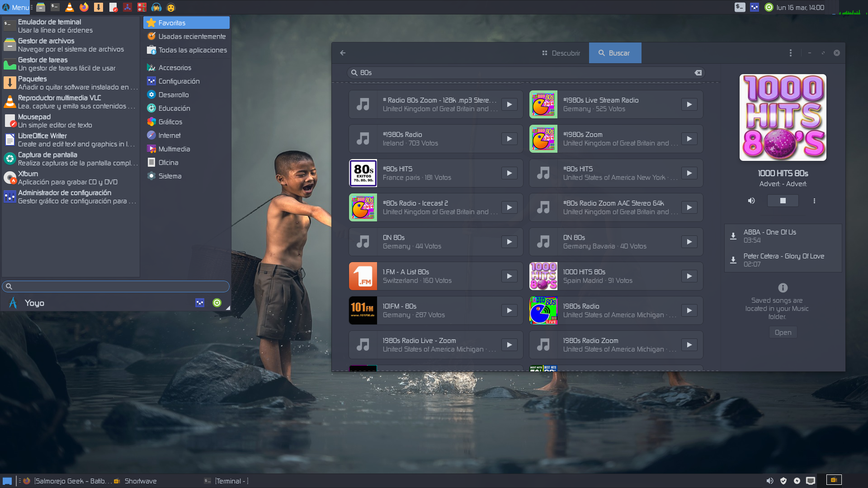Viewport: 868px width, 488px height.
Task: Select the Multimedia category in menu
Action: [x=174, y=149]
